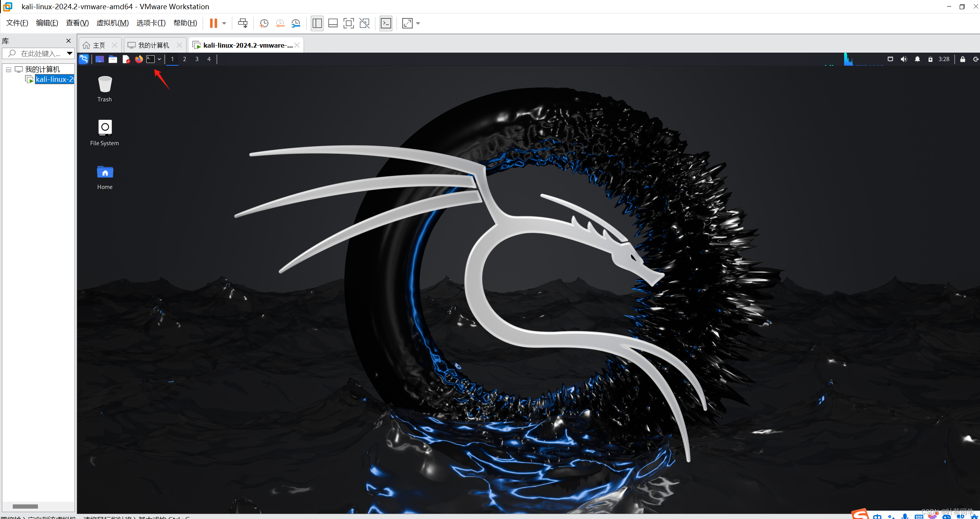Open the library search filter dropdown arrow
Screen dimensions: 980x519
pyautogui.click(x=69, y=53)
